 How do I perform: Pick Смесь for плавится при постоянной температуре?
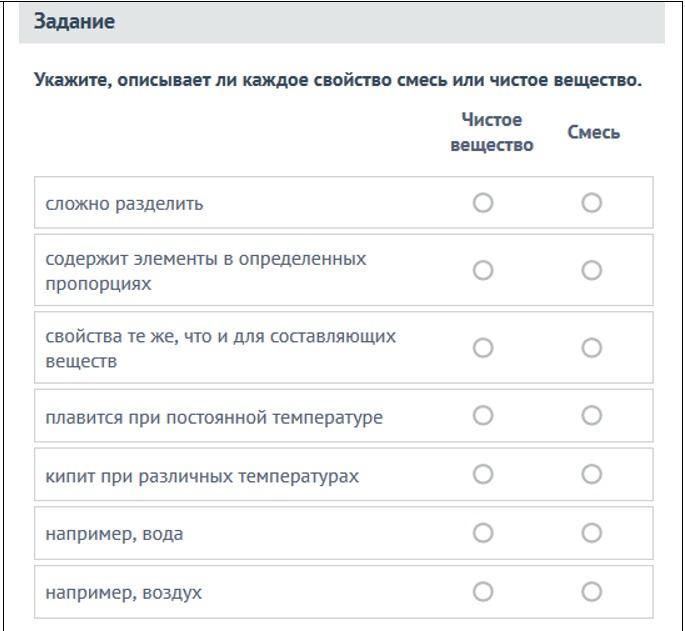(592, 415)
